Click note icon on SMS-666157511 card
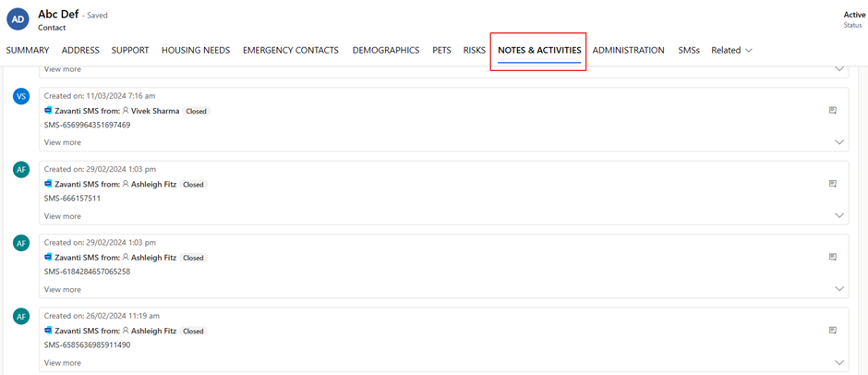The image size is (868, 375). click(832, 184)
